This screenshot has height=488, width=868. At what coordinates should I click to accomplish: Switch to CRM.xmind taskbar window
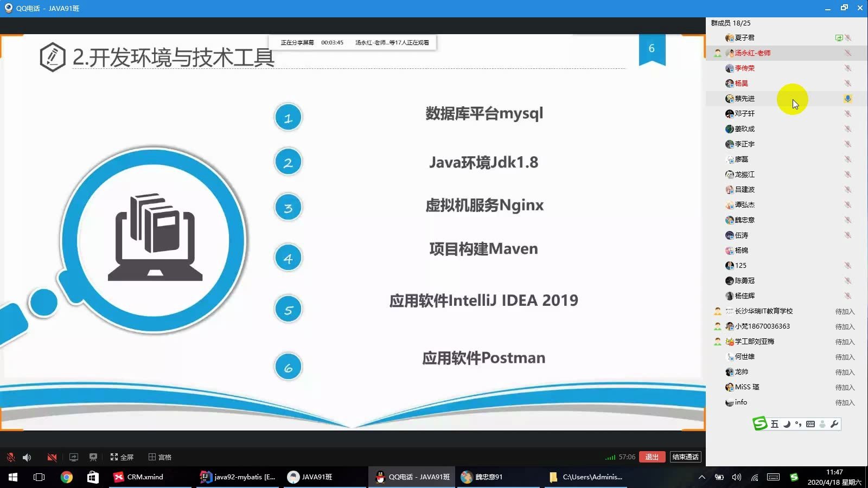[150, 477]
